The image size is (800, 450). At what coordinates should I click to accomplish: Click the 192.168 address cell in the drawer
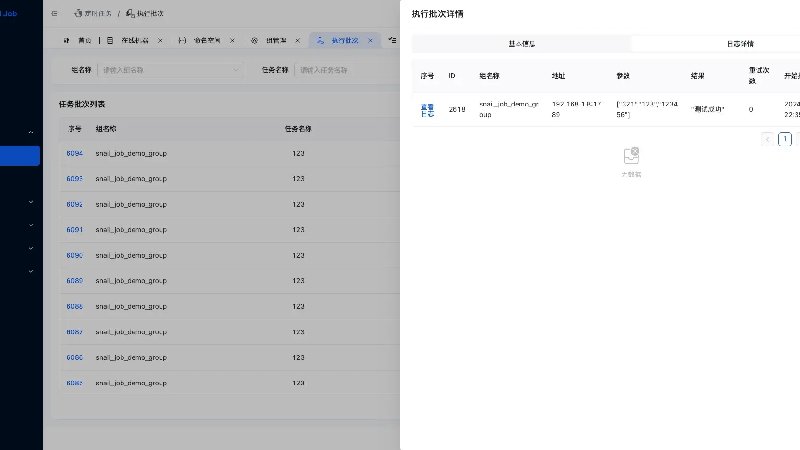pyautogui.click(x=577, y=109)
